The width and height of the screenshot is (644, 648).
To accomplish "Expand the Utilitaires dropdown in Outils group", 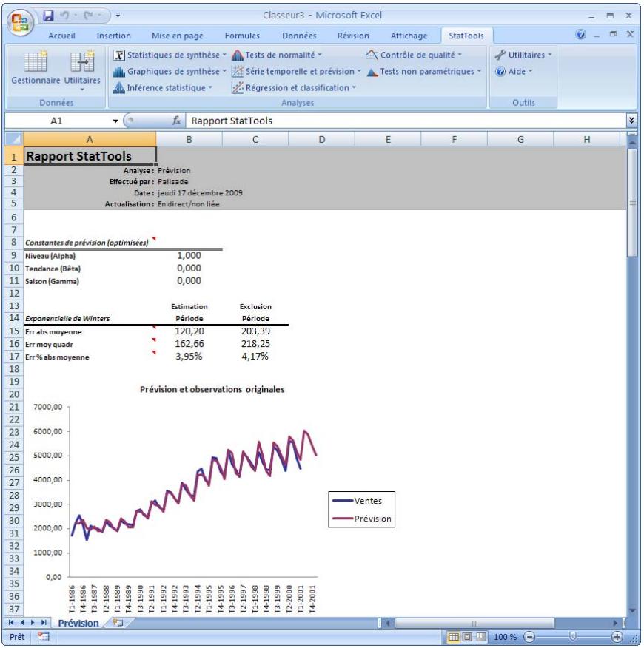I will coord(521,55).
